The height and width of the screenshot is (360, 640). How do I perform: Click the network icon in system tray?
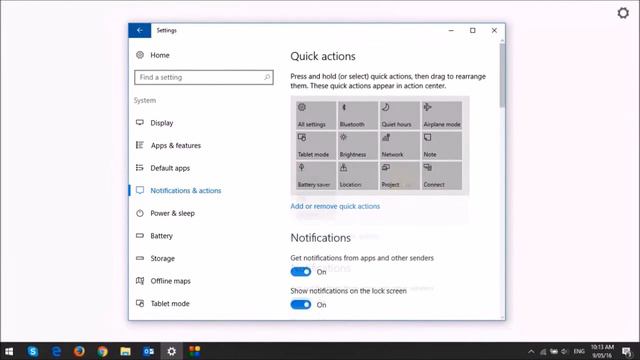tap(543, 351)
